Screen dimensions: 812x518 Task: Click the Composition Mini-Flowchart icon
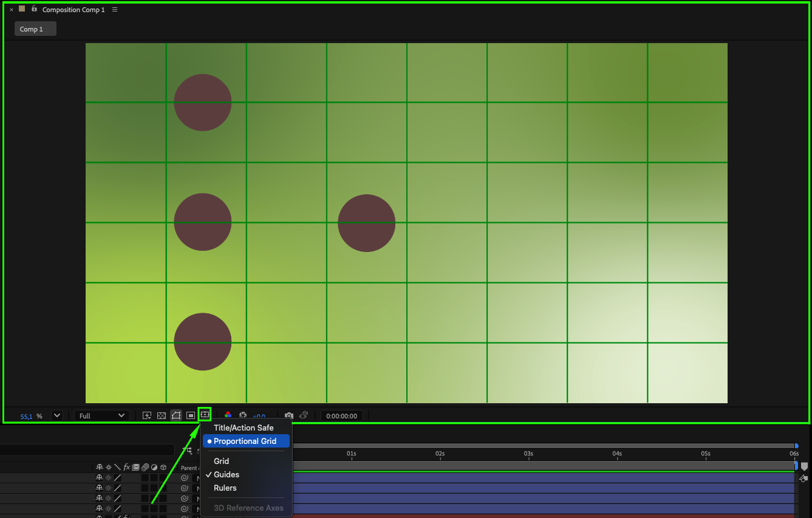pyautogui.click(x=188, y=451)
